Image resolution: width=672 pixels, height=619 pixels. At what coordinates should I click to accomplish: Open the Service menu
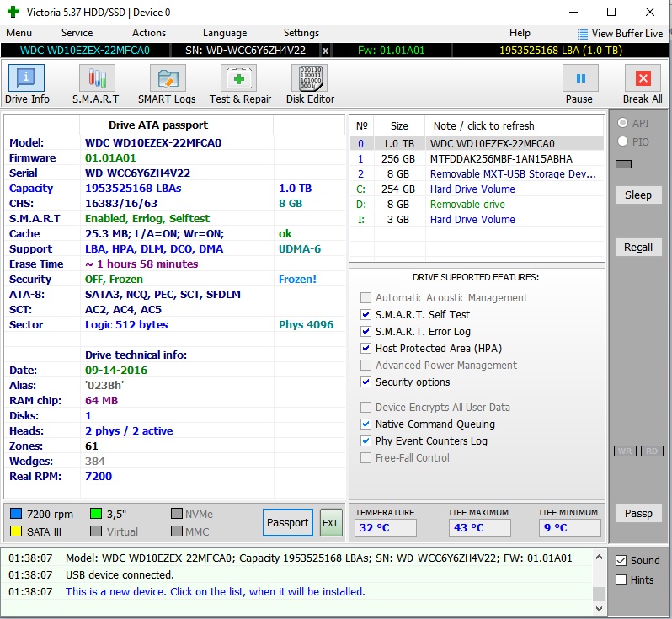[x=77, y=33]
